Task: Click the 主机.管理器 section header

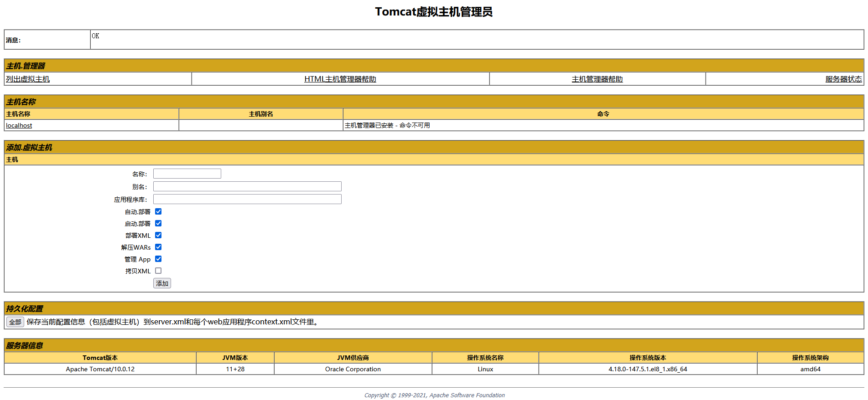Action: [x=434, y=66]
